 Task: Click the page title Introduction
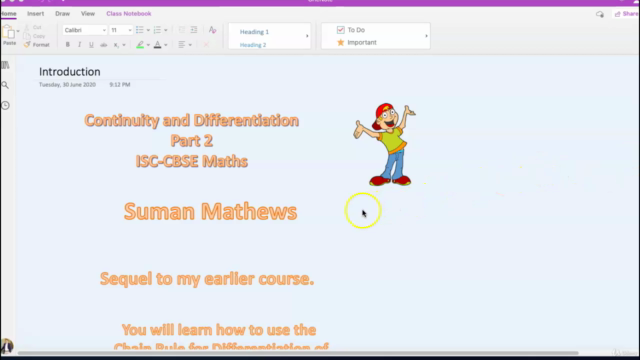click(70, 72)
